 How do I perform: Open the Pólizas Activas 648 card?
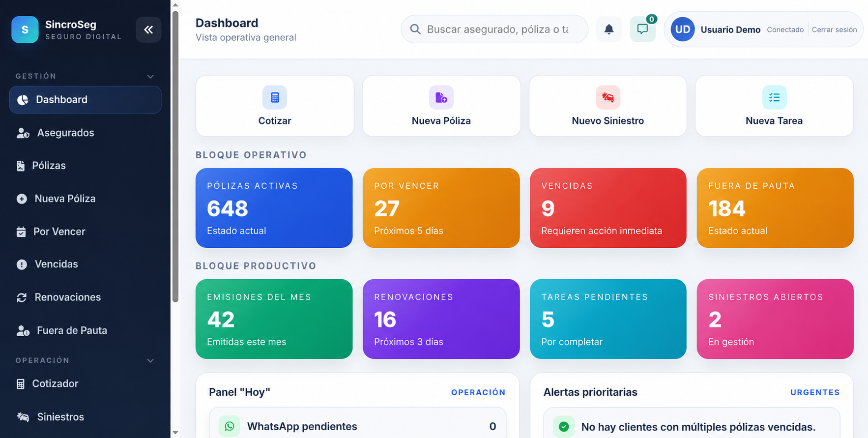274,208
